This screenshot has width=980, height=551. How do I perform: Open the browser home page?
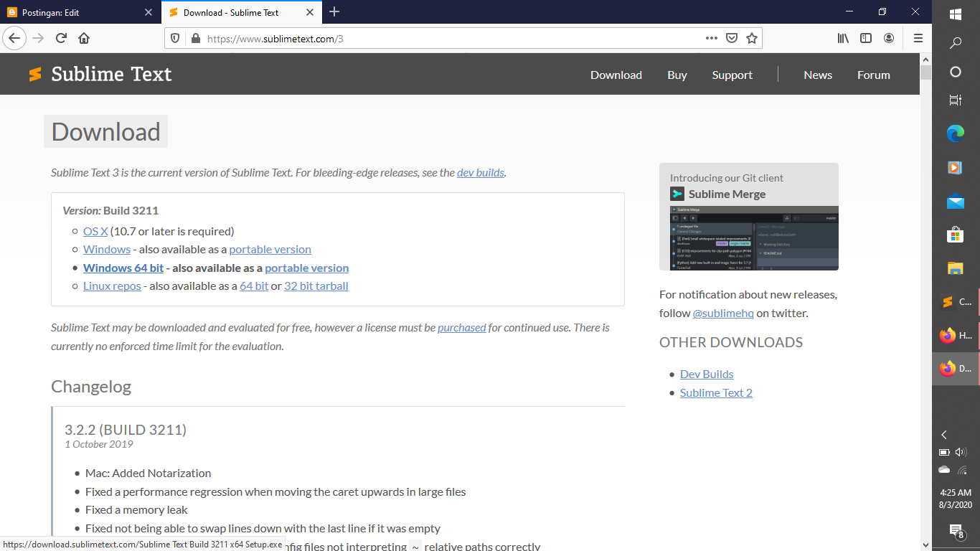(84, 38)
